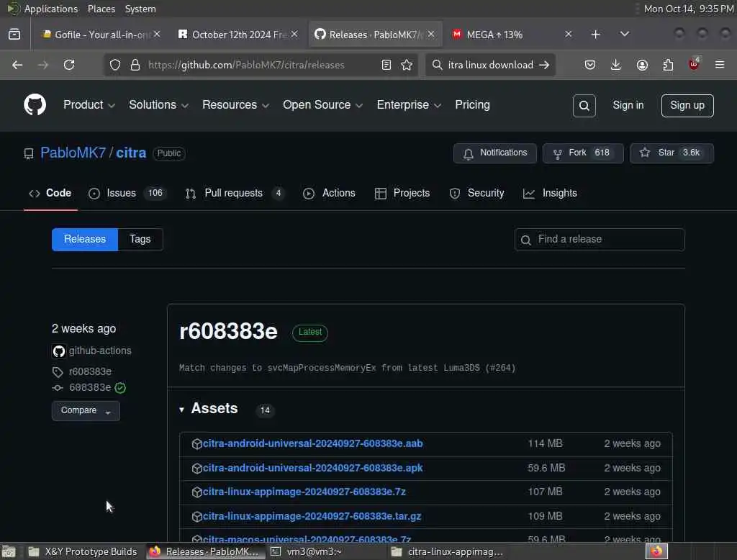Expand the Enterprise dropdown menu
The width and height of the screenshot is (737, 560).
[409, 105]
